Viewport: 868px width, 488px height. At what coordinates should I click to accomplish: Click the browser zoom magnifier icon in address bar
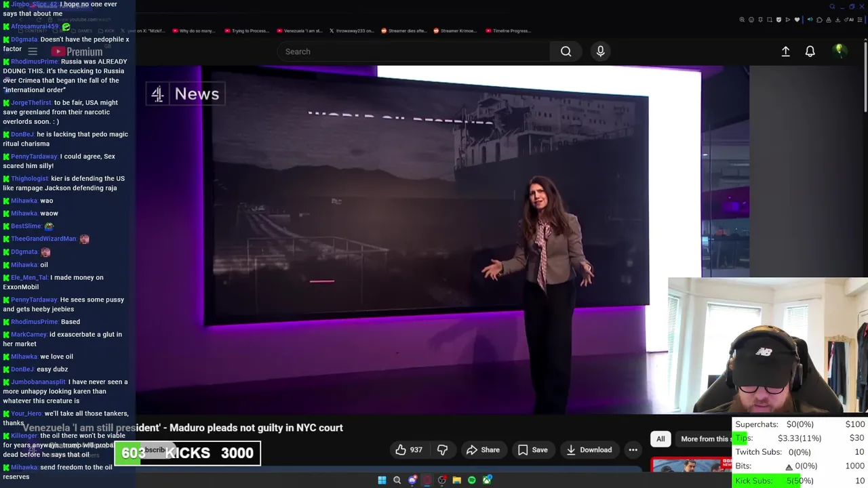[x=742, y=20]
